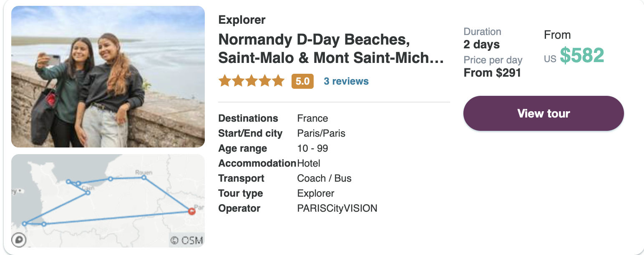Open the tour route map thumbnail

[x=108, y=201]
